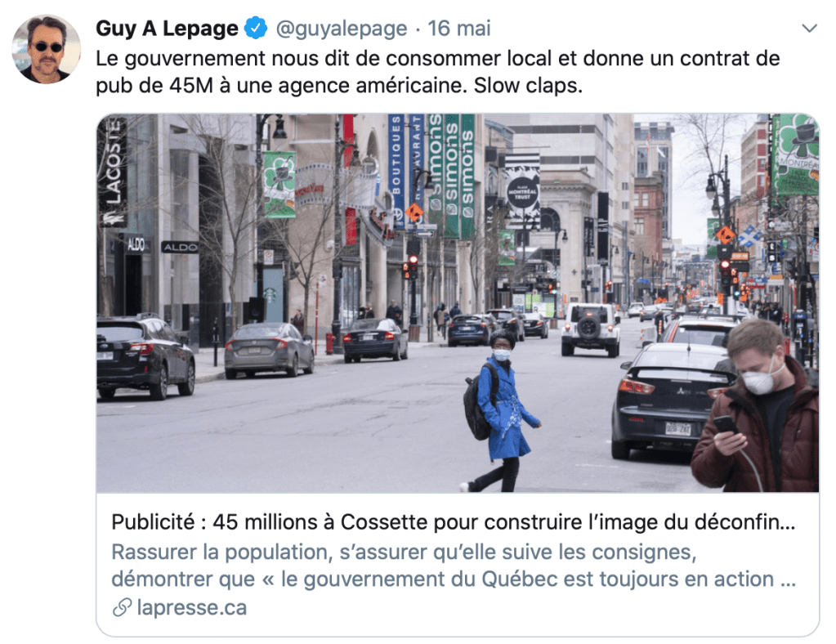Click the LACOSTE sign in the photo
This screenshot has height=644, width=836.
(x=112, y=172)
